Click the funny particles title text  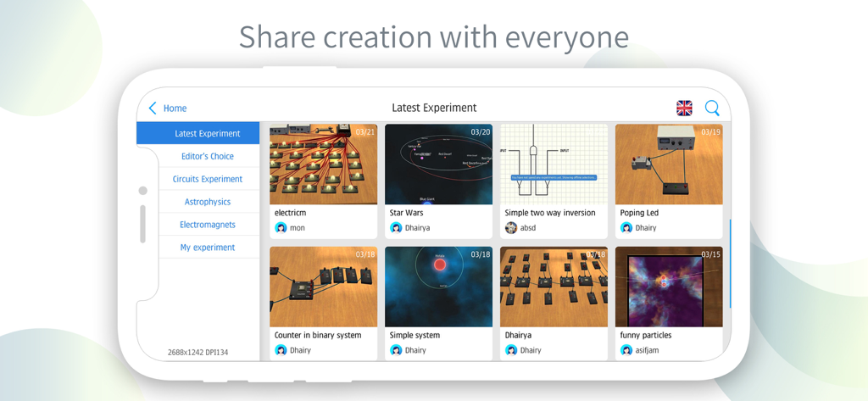point(645,335)
